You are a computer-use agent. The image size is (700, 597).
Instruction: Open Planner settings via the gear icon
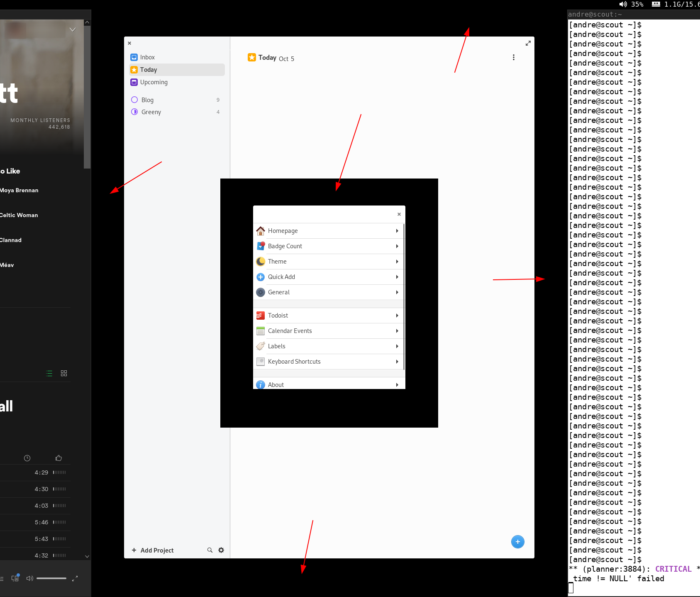tap(221, 550)
